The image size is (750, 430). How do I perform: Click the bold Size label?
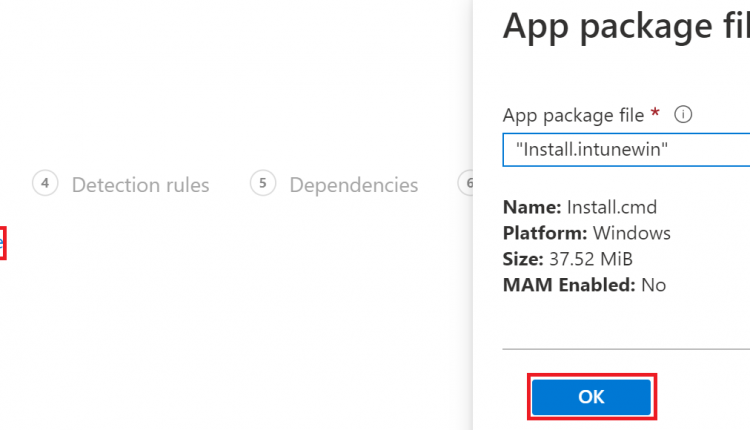pyautogui.click(x=522, y=260)
